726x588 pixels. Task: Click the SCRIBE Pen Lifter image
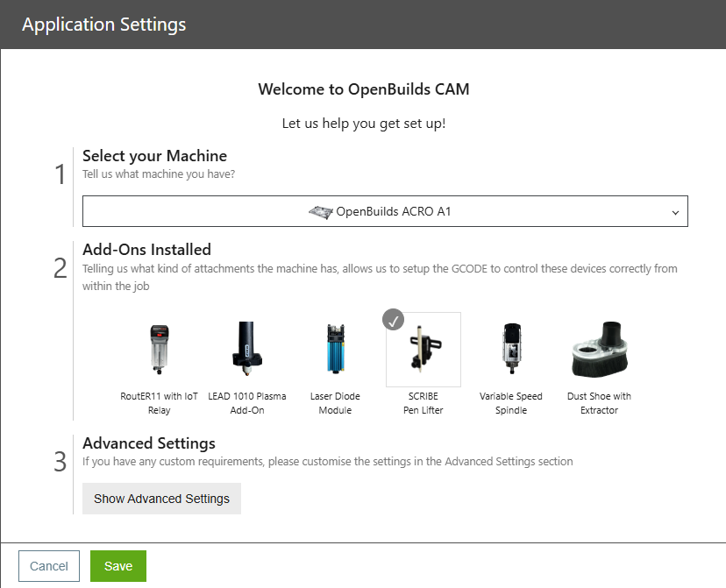point(423,350)
